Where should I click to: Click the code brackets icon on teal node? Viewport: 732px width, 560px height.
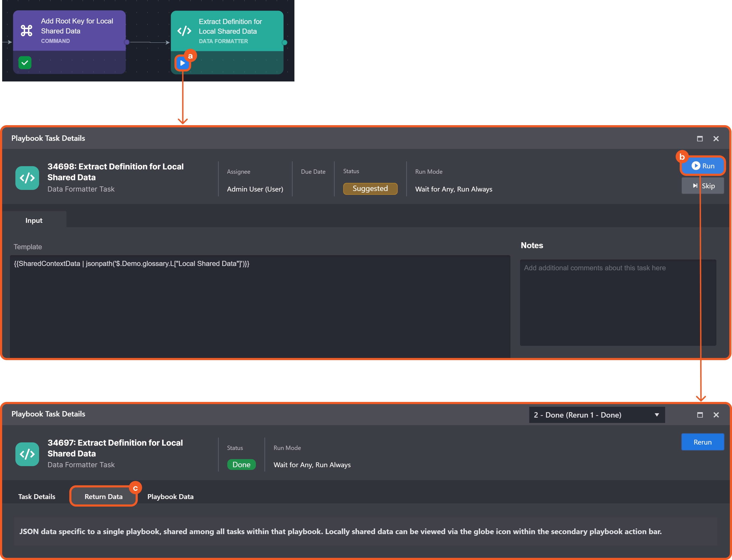click(x=184, y=31)
